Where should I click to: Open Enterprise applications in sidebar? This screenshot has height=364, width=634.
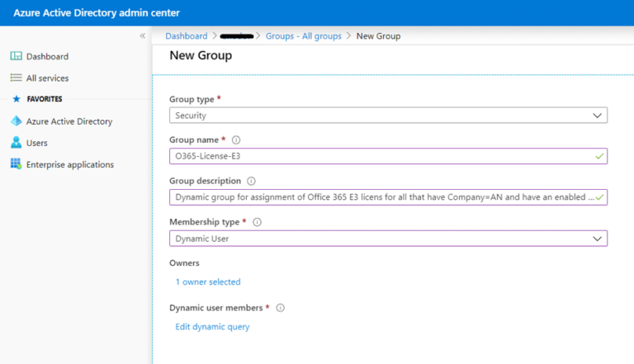(70, 164)
